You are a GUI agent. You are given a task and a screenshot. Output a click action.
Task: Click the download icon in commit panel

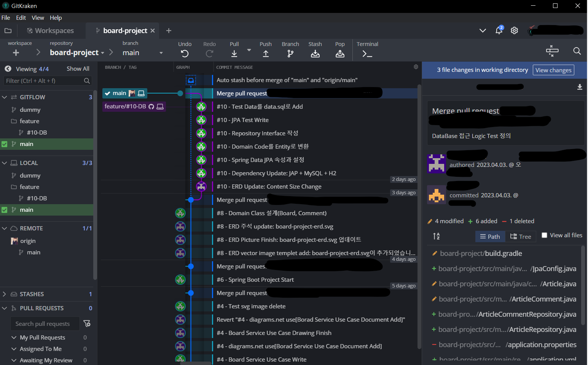(579, 87)
